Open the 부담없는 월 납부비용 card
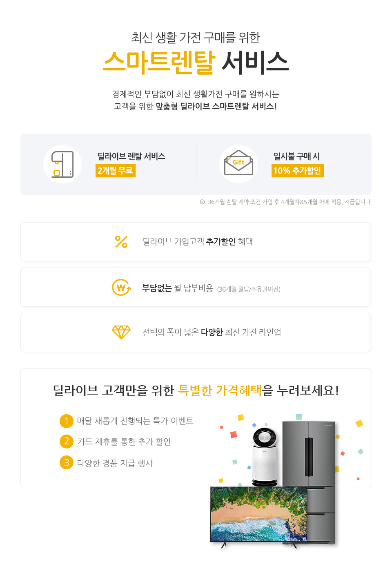The width and height of the screenshot is (392, 580). [195, 287]
